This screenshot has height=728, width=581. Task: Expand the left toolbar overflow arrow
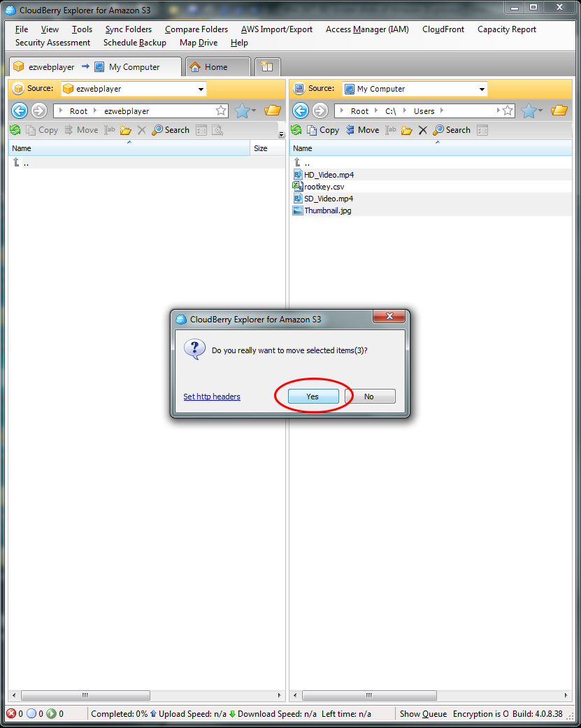281,135
